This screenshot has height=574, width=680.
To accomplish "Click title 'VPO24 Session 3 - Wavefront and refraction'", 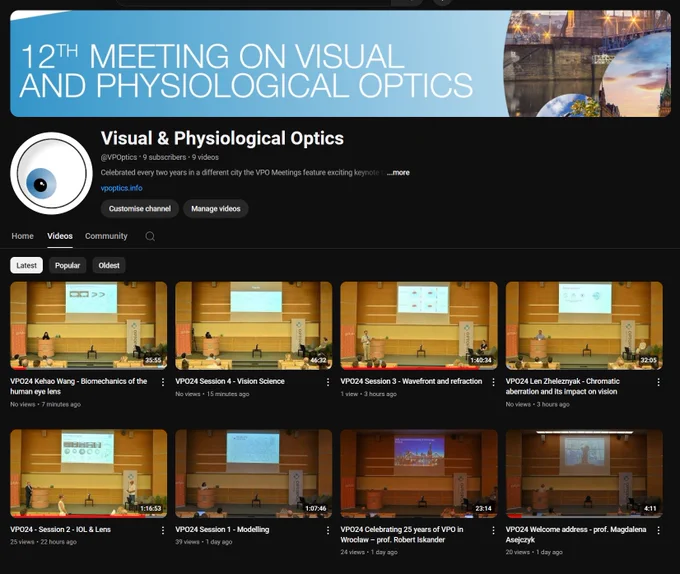I will pos(411,382).
